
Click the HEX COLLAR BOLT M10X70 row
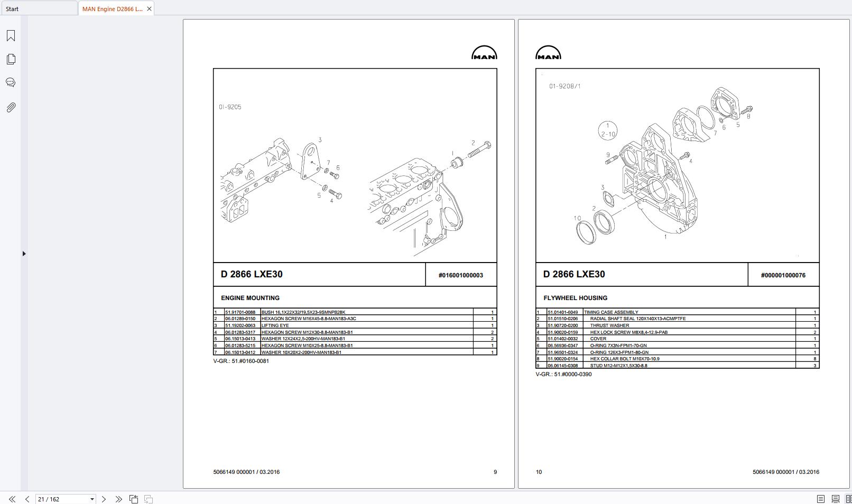(677, 359)
